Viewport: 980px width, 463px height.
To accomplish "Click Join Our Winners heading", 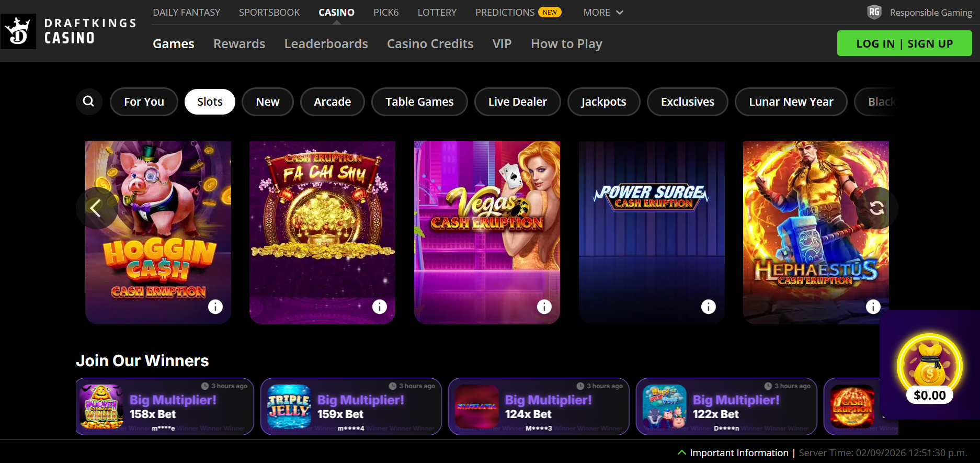I will tap(142, 360).
